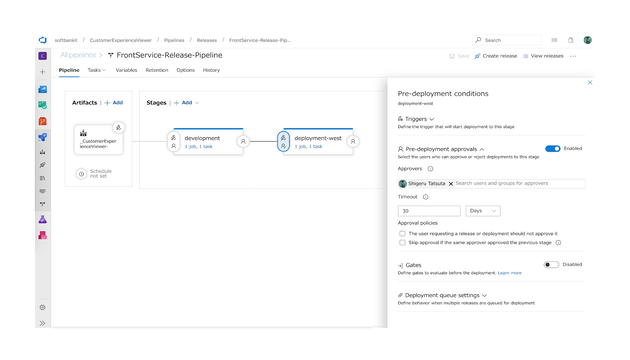Click the top Search box
630x360 pixels.
point(507,40)
